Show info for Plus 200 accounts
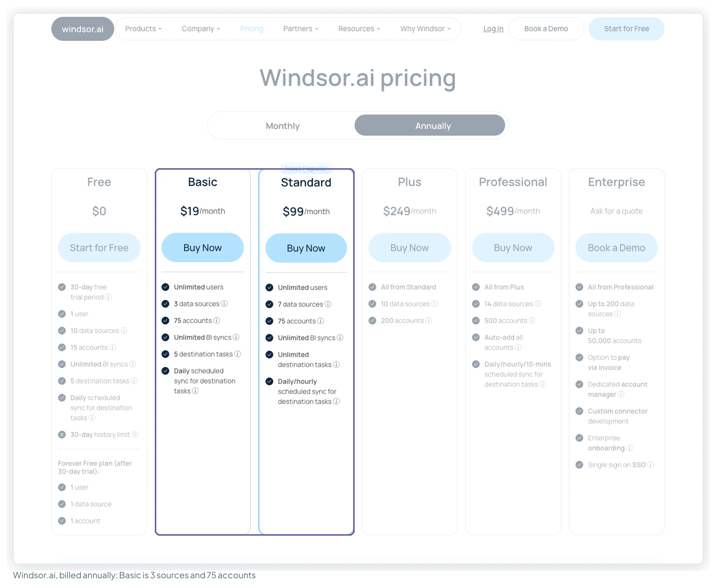This screenshot has height=588, width=716. (x=429, y=321)
